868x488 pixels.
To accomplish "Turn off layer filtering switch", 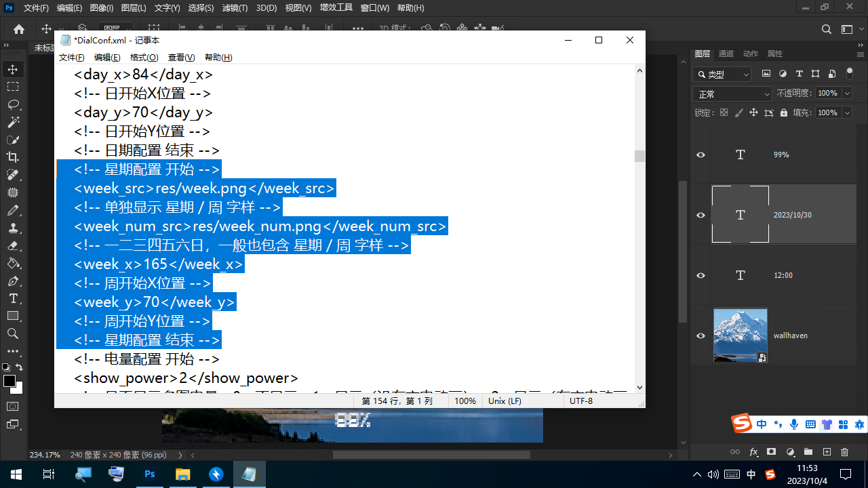I will [x=850, y=73].
